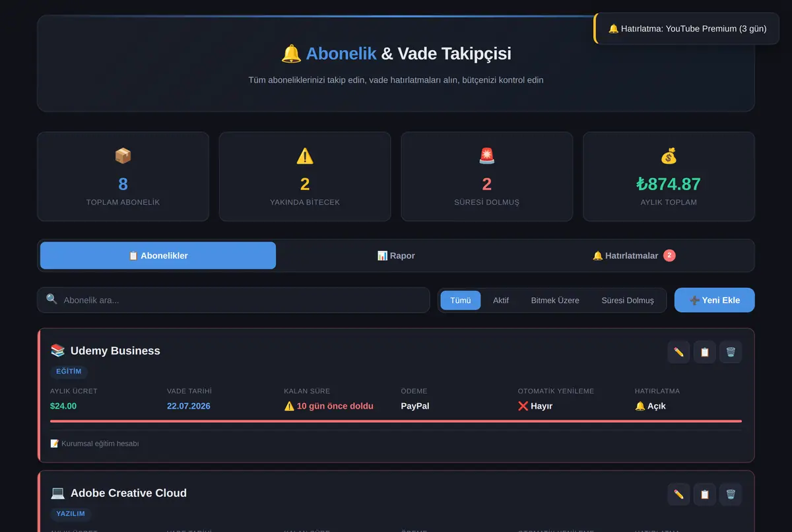Click the trash icon on Adobe Creative Cloud
The height and width of the screenshot is (532, 792).
point(731,494)
